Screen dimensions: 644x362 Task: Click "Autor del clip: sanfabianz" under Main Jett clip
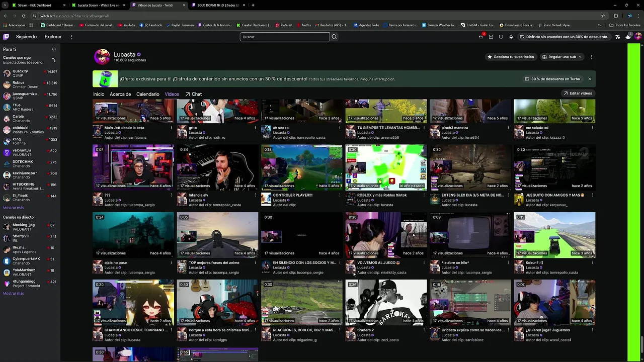[x=126, y=137]
